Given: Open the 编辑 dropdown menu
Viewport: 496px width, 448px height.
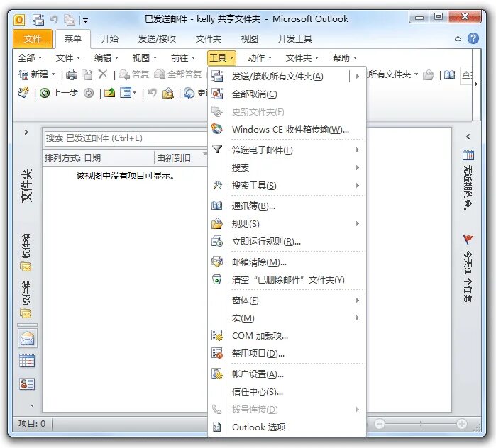Looking at the screenshot, I should coord(106,58).
